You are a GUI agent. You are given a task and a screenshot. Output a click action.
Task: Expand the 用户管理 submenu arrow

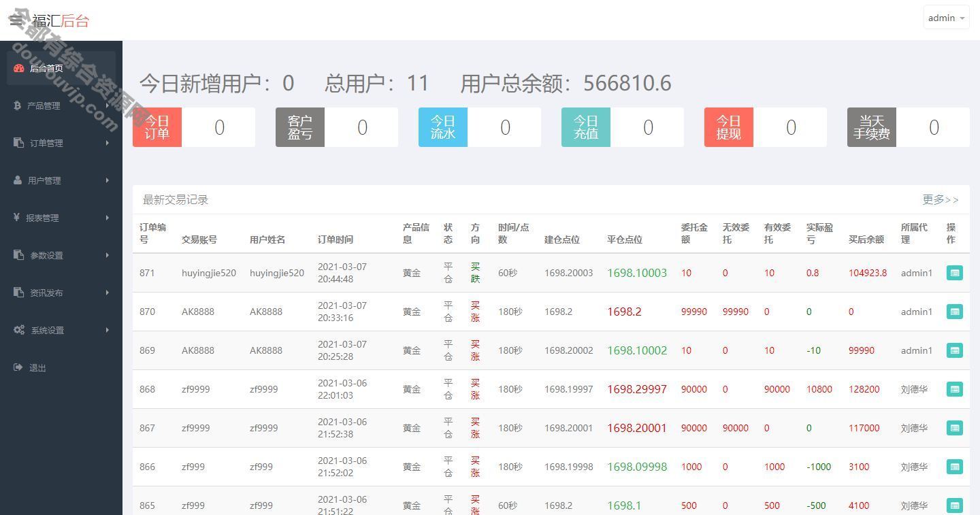(108, 180)
